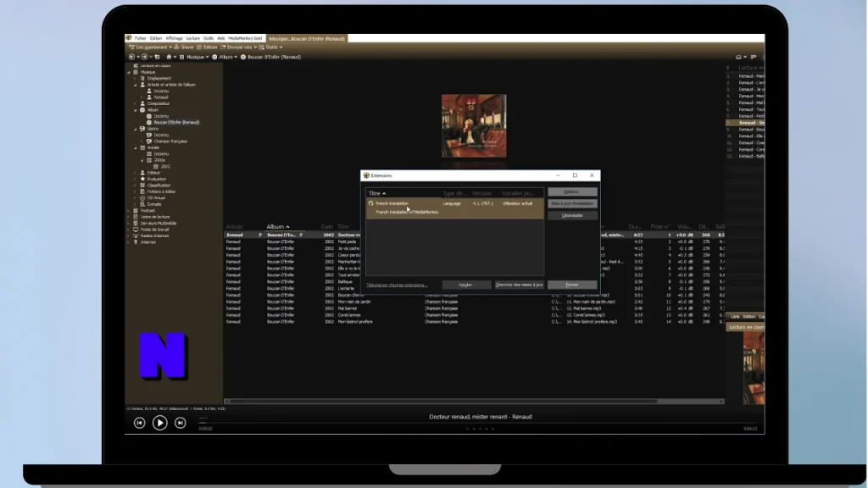The image size is (868, 488).
Task: Select the Musique Boucan D'Enfer tab
Action: [x=307, y=39]
